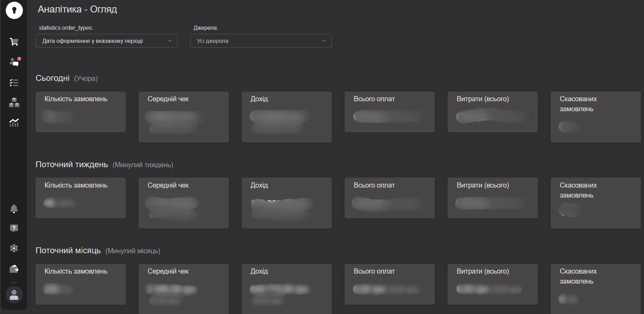This screenshot has width=644, height=314.
Task: Click current month 'Витрати (всього)' card
Action: tap(493, 284)
